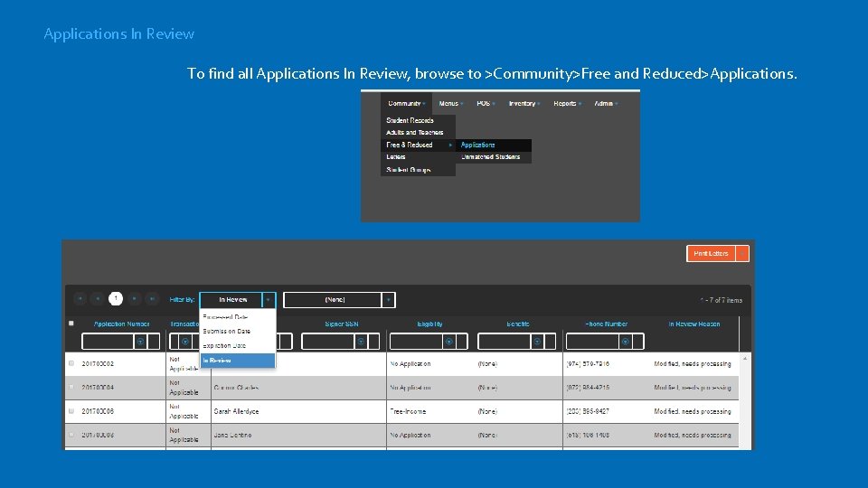
Task: Check the row for application 201700004
Action: pos(71,388)
